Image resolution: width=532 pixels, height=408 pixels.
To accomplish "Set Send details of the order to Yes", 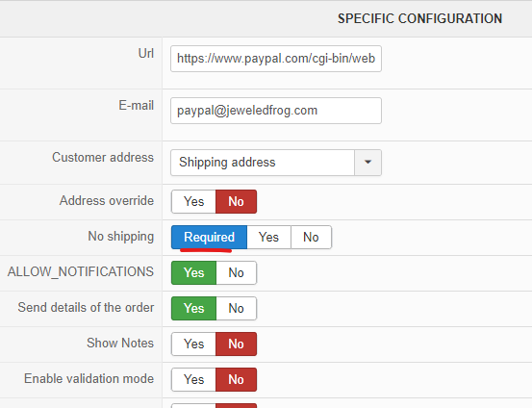I will coord(193,309).
